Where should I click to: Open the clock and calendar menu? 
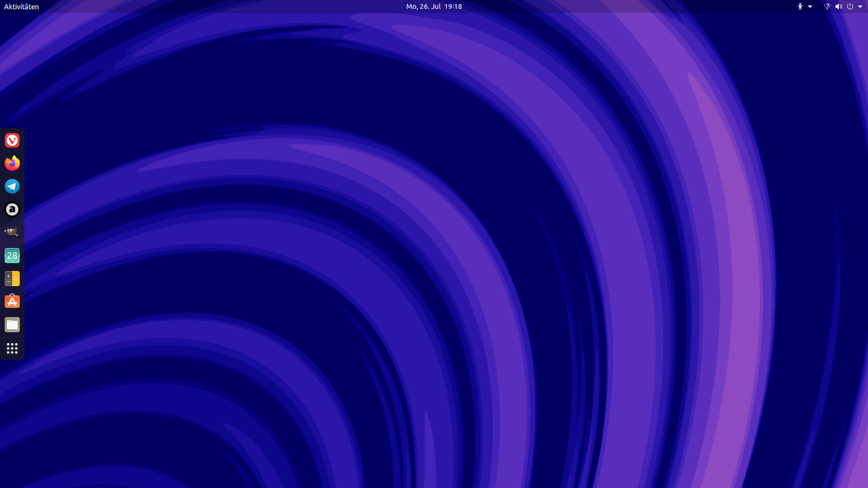(x=434, y=7)
